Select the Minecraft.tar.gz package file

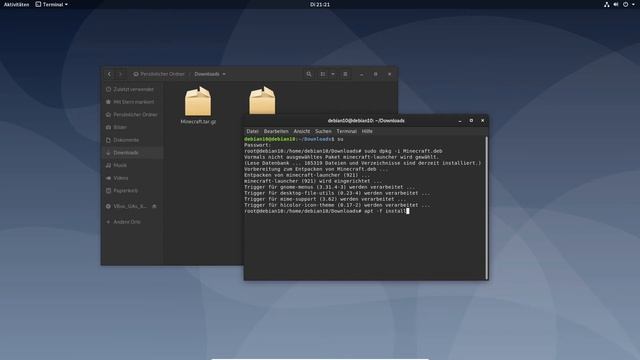tap(198, 105)
